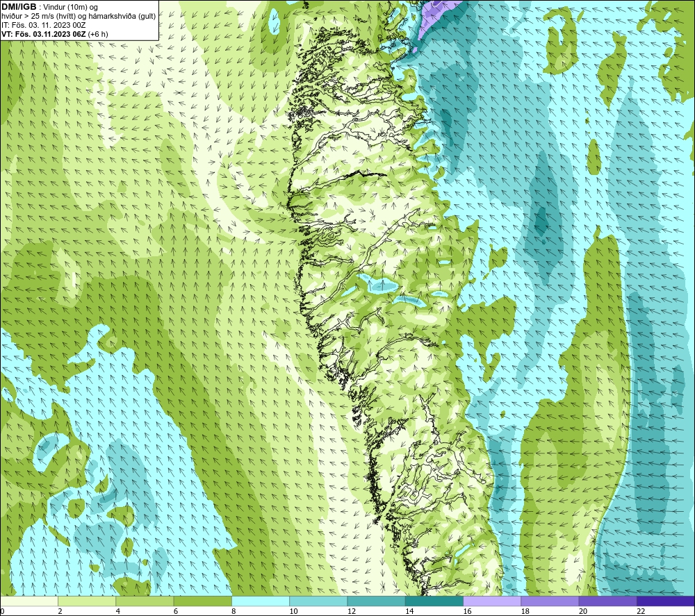Screen dimensions: 695x616
Task: Click the darkest purple legend swatch above 22
Action: (x=666, y=601)
